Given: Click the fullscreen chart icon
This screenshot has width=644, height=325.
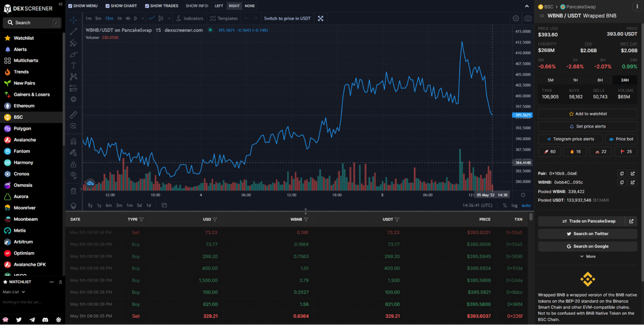Looking at the screenshot, I should point(320,18).
